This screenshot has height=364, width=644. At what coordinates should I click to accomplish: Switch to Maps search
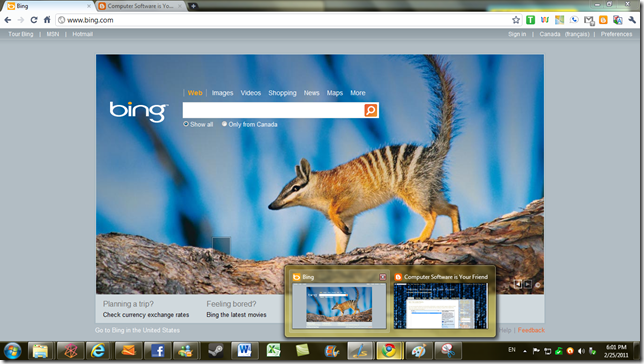pos(335,93)
